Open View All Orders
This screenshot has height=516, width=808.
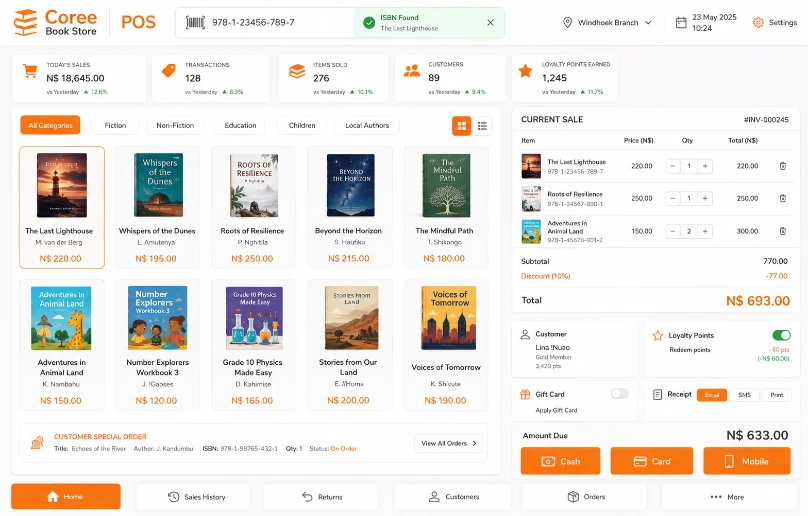448,443
